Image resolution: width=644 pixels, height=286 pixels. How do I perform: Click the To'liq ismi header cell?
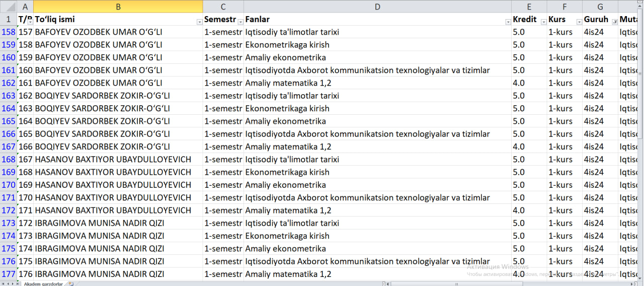click(118, 19)
